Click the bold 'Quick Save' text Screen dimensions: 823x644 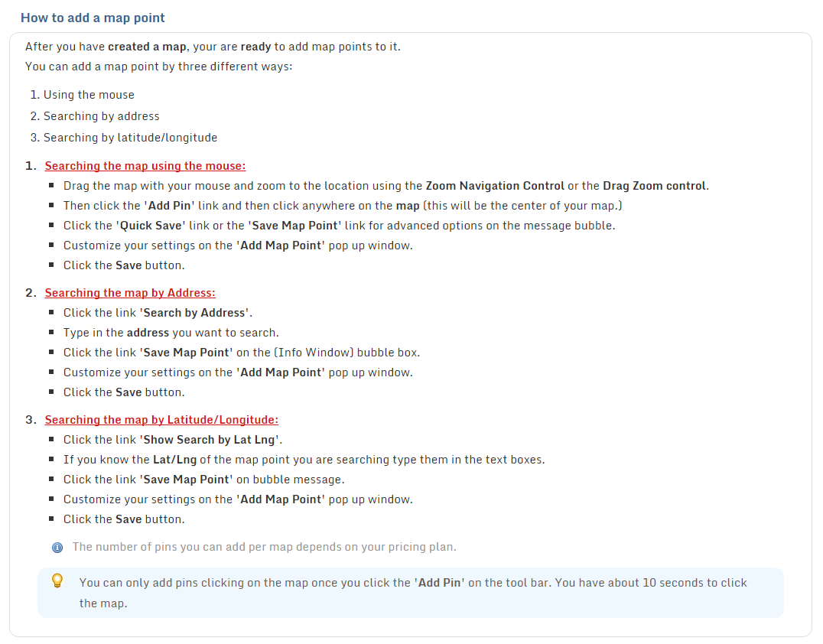pyautogui.click(x=151, y=226)
